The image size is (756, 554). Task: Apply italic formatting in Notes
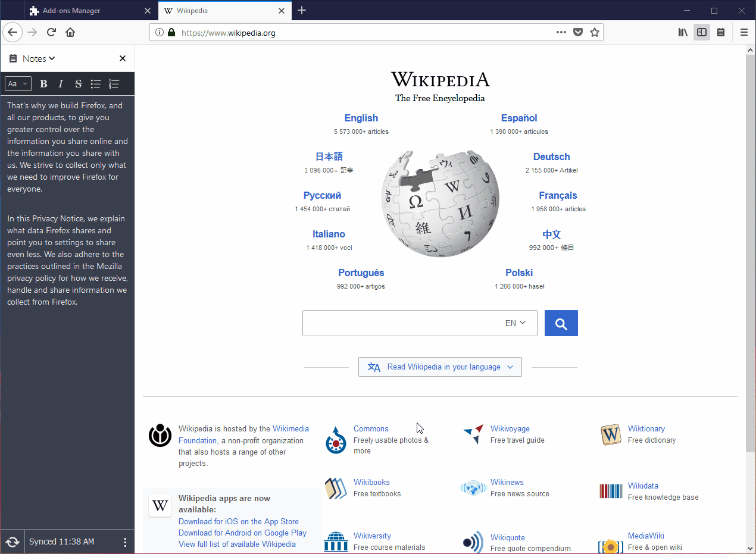click(61, 84)
